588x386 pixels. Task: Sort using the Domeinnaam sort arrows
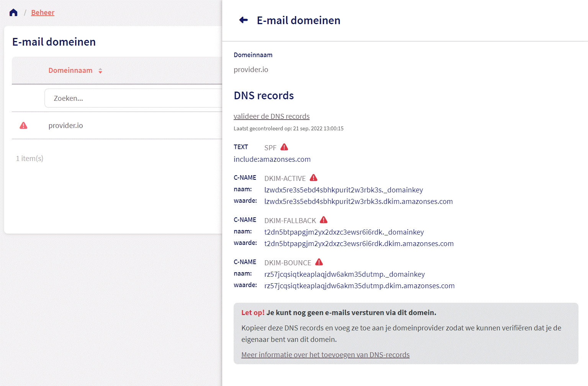coord(100,71)
